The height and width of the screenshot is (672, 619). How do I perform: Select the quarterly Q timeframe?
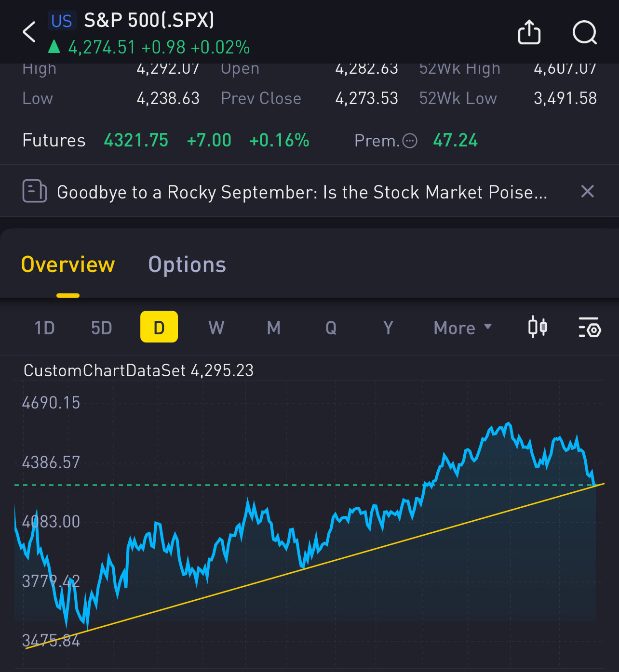coord(331,328)
